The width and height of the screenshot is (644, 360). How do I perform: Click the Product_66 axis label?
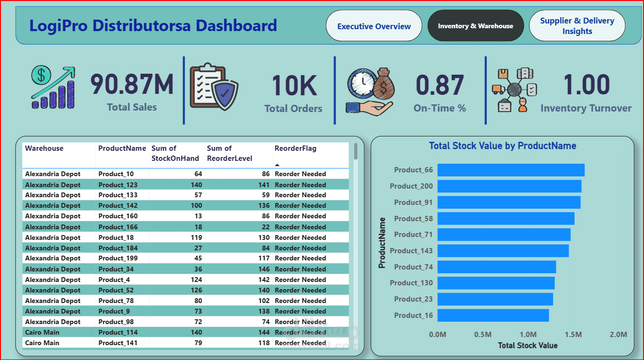point(414,170)
